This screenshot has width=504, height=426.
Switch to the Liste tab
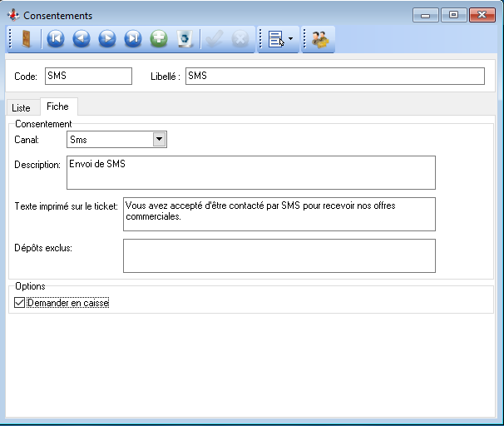pos(21,108)
